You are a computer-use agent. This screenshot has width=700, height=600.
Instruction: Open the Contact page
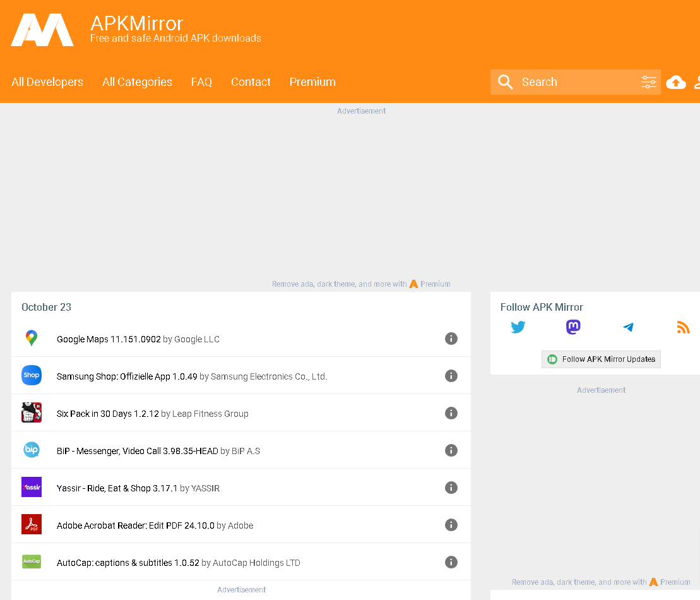[251, 81]
